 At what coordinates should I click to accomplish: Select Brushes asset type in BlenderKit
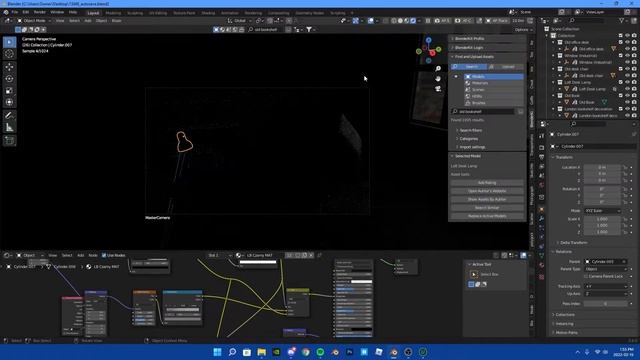[493, 102]
